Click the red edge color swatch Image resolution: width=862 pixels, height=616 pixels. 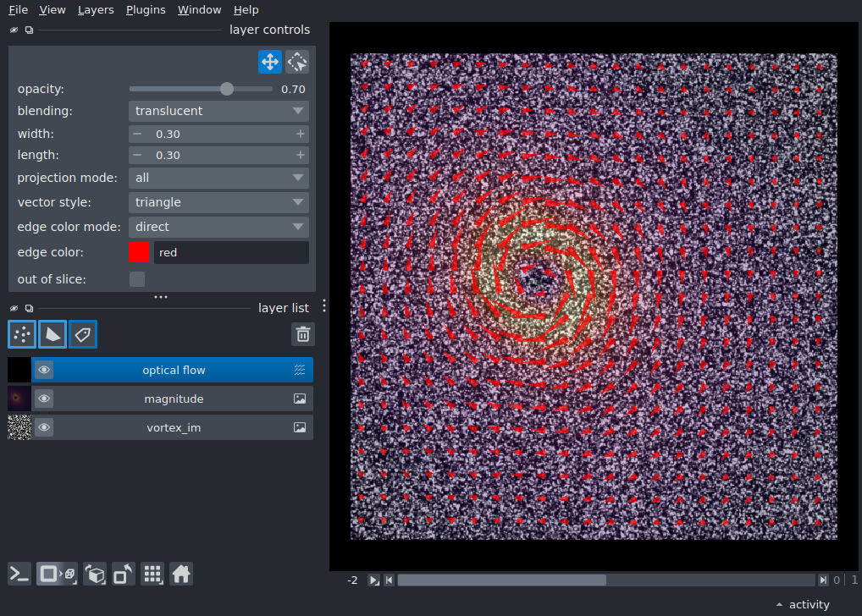(139, 252)
